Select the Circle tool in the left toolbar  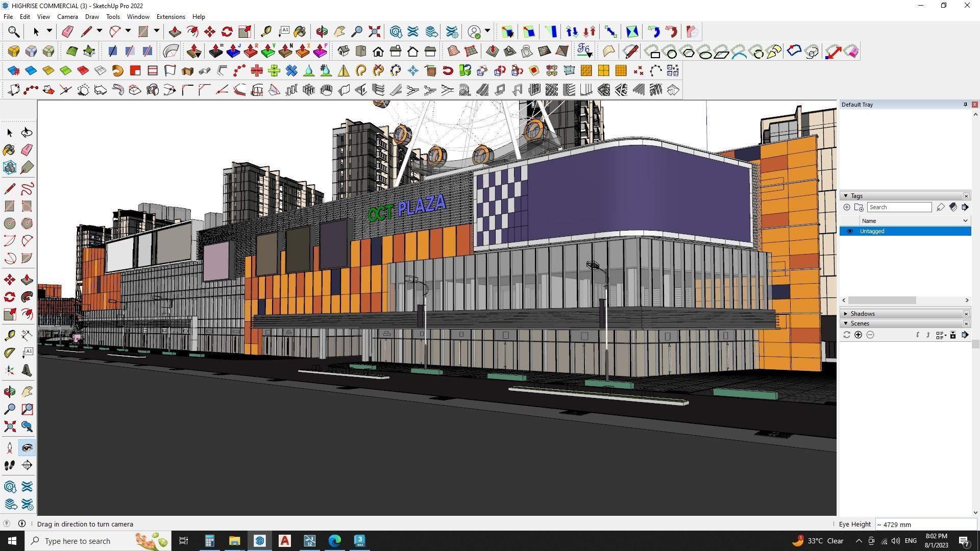point(9,223)
